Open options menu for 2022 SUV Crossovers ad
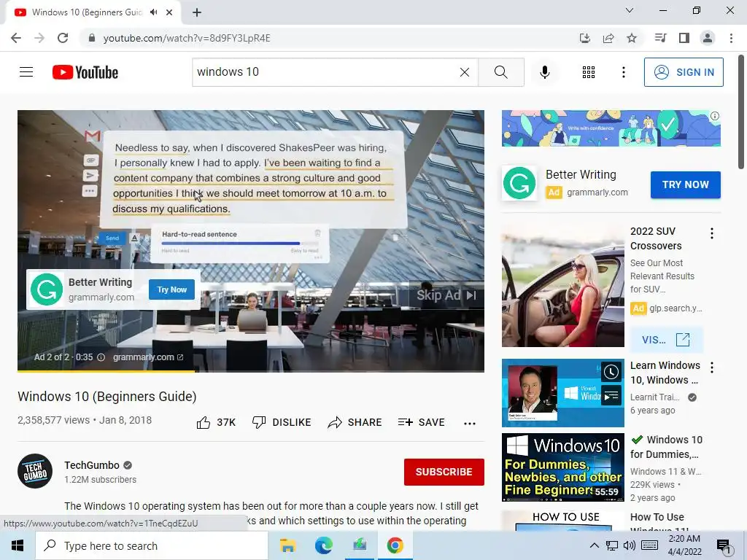This screenshot has height=560, width=747. (x=712, y=233)
